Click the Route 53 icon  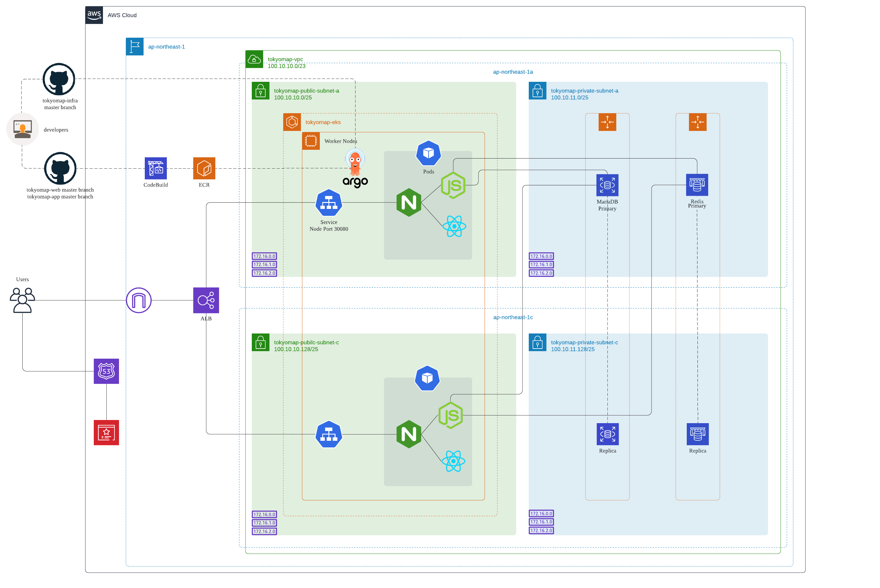pyautogui.click(x=106, y=371)
